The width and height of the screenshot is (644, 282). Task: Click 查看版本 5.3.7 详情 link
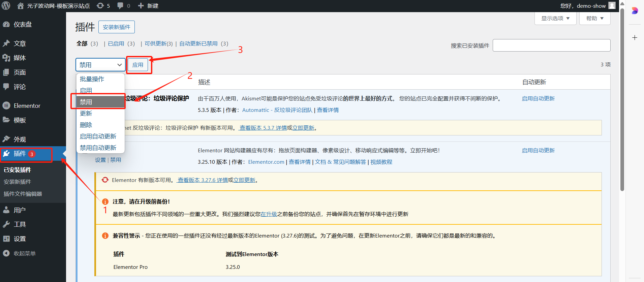coord(263,128)
